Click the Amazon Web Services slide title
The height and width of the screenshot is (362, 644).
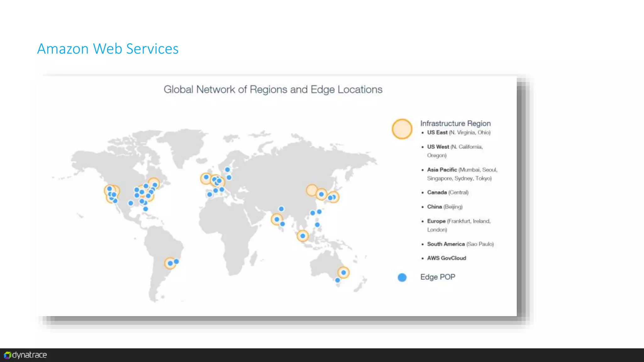[x=108, y=49]
